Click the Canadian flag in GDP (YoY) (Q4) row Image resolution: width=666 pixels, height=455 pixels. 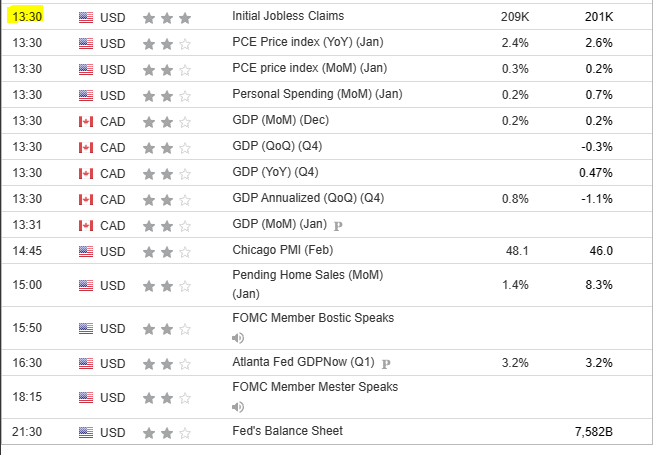click(86, 173)
